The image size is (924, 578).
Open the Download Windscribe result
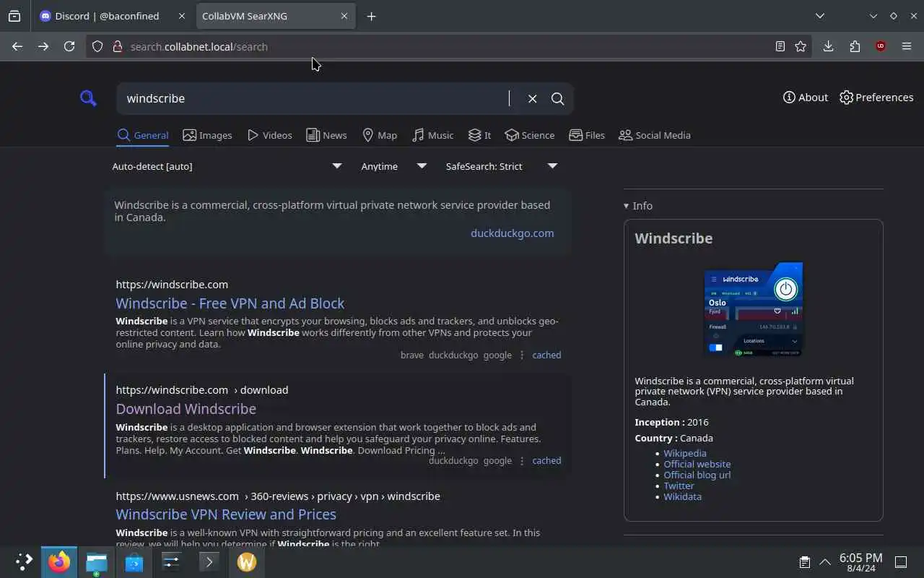[186, 409]
